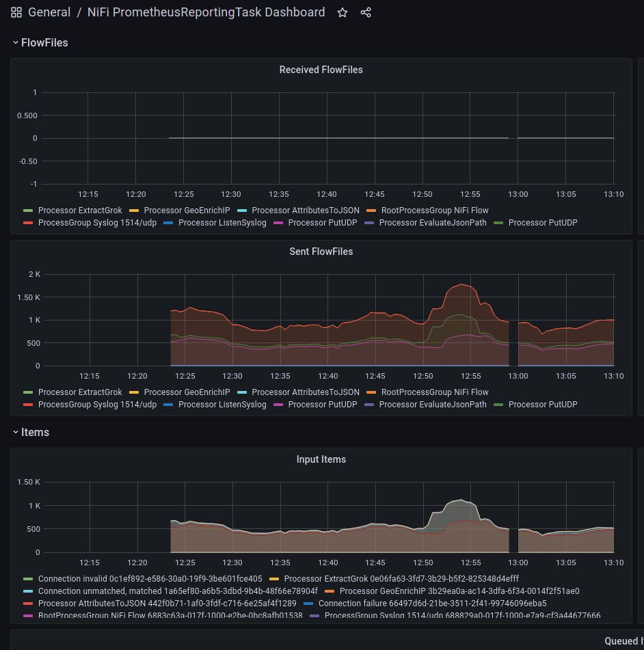Screen dimensions: 644x650
Task: Toggle RootProcessGroup NiFi Flow 6883c63a legend entry
Action: pyautogui.click(x=170, y=616)
